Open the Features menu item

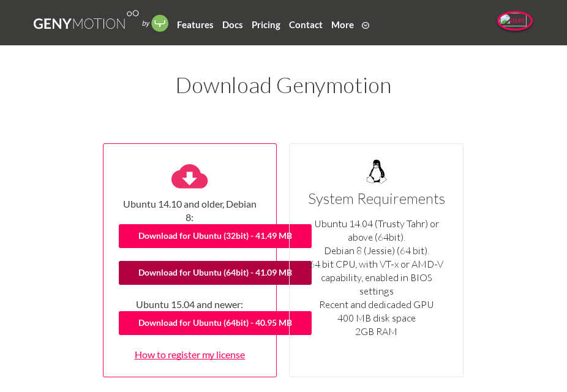(x=195, y=25)
